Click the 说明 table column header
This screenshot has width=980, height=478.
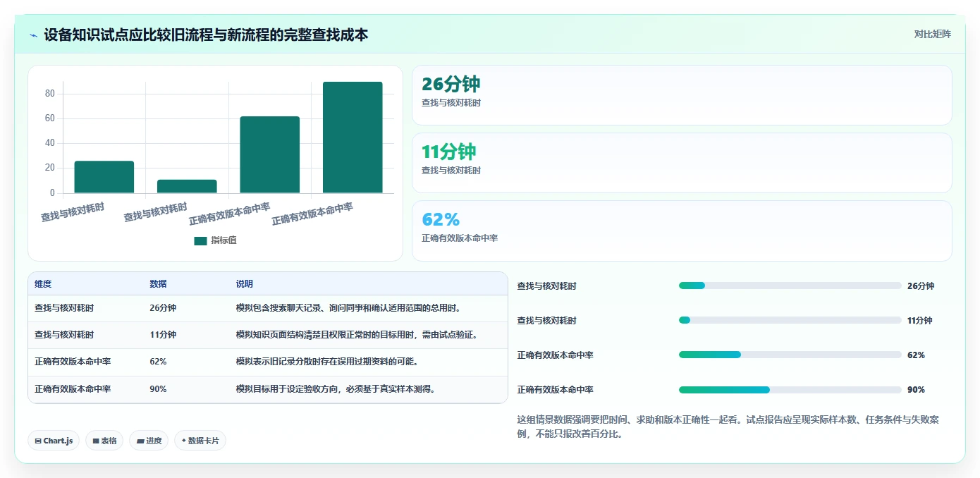click(x=244, y=284)
